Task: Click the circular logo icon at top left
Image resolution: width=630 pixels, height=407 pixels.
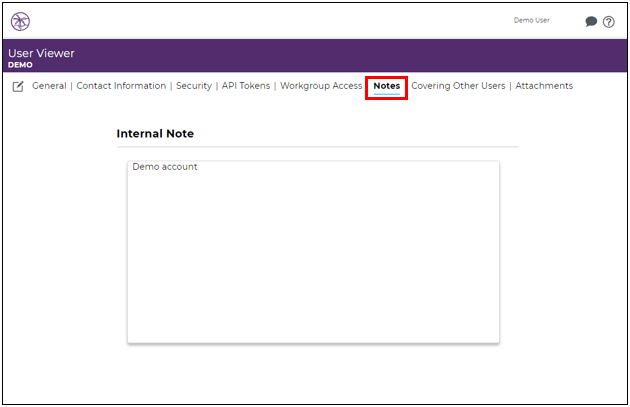Action: point(20,21)
